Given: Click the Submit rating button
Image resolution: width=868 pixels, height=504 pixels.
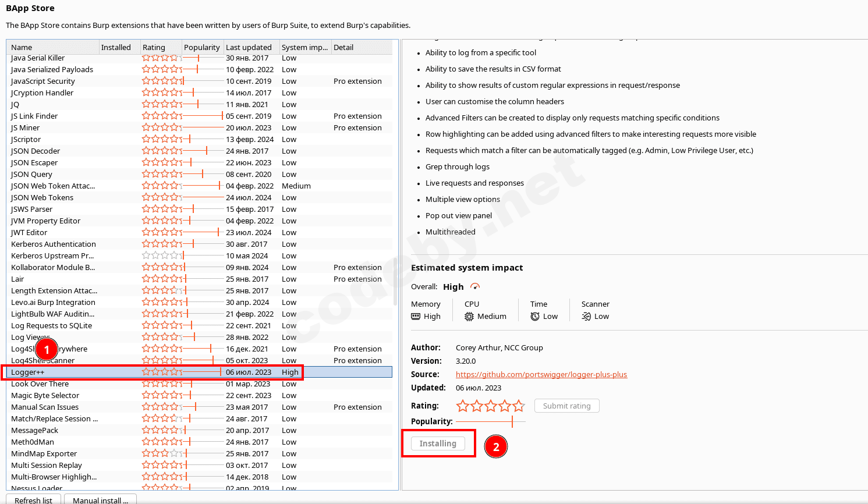Looking at the screenshot, I should point(567,406).
